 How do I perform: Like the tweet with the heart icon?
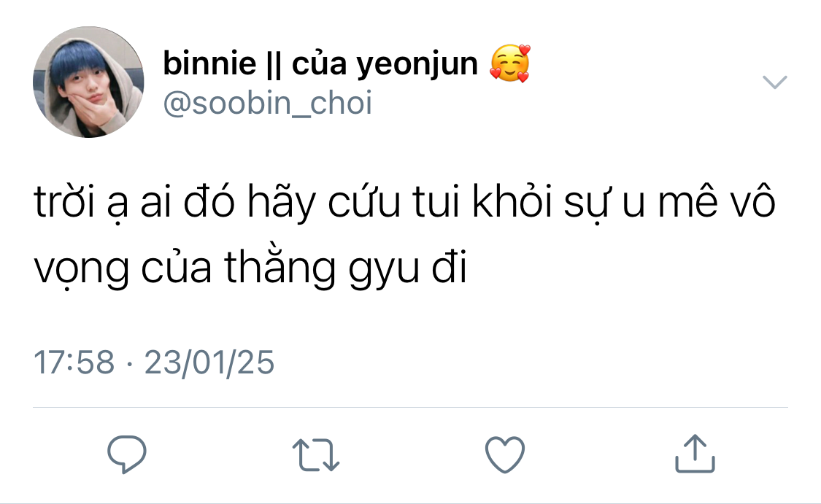click(x=505, y=454)
